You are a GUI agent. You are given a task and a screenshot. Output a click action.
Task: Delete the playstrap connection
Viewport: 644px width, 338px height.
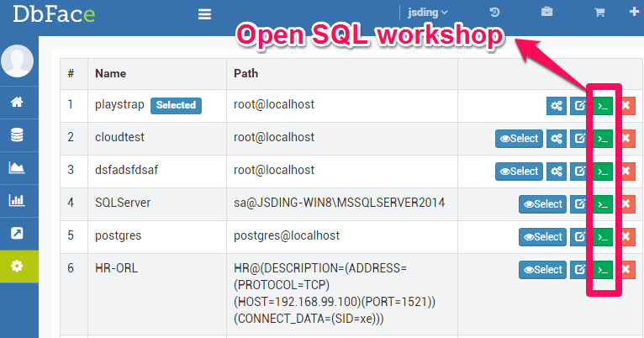coord(626,106)
